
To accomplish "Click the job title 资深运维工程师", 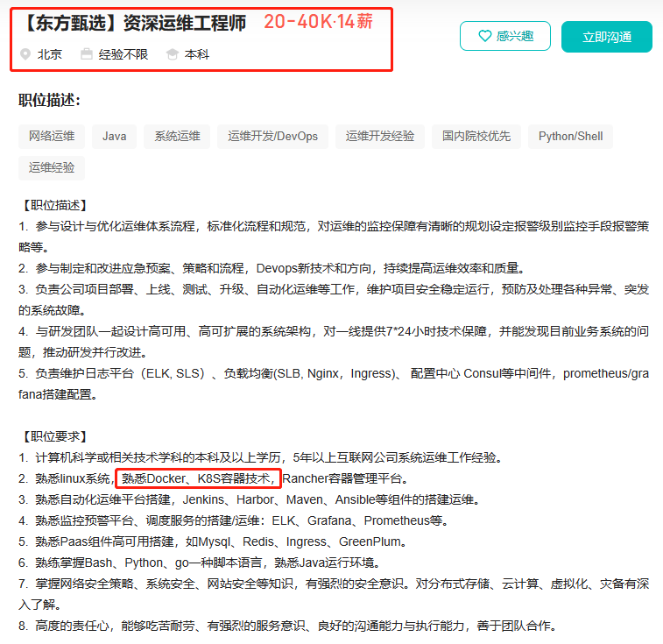I will (x=185, y=23).
